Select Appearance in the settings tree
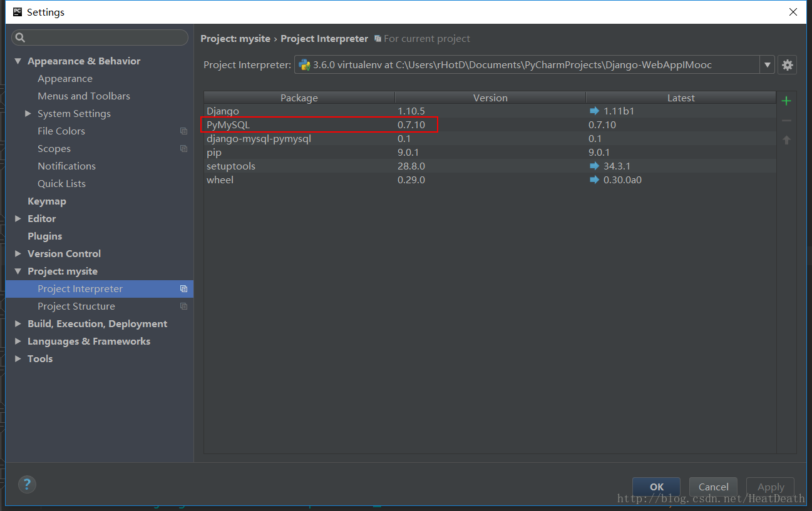Image resolution: width=812 pixels, height=511 pixels. [65, 79]
